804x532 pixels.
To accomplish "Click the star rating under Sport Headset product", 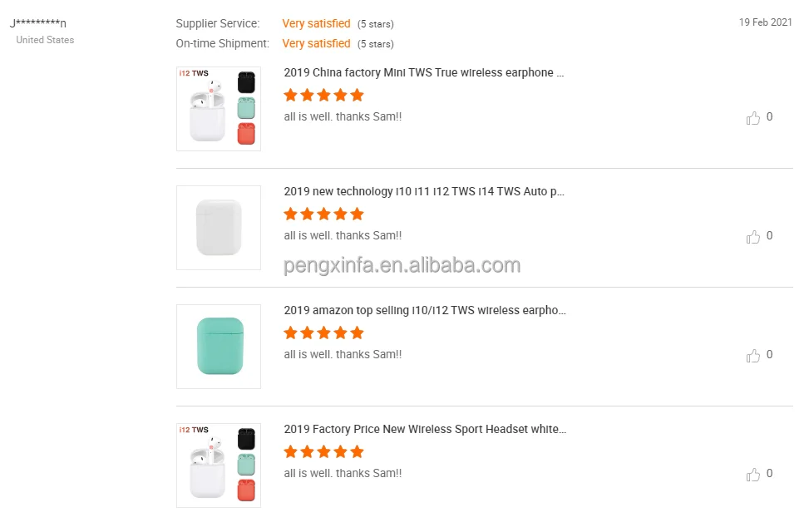I will pyautogui.click(x=324, y=451).
